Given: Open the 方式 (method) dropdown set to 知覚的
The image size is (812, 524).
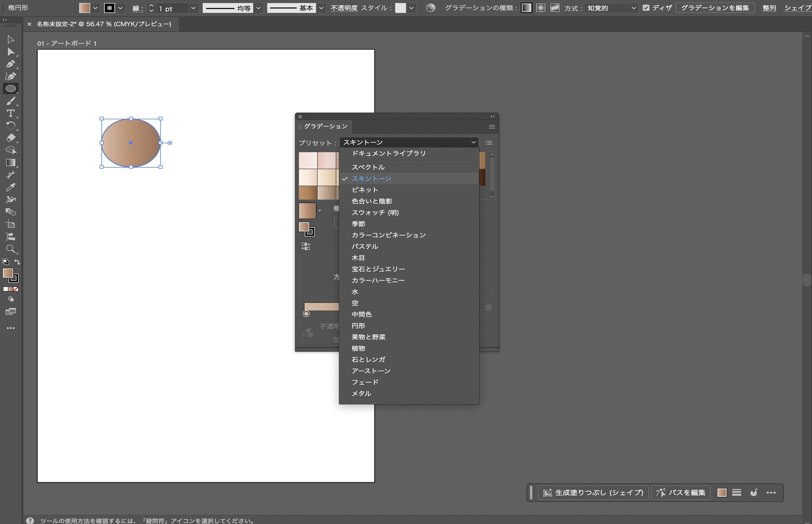Looking at the screenshot, I should (611, 7).
